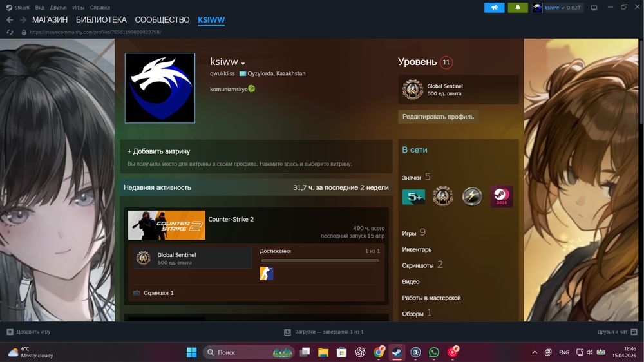Screen dimensions: 644x362
Task: Open the Steam menu
Action: pyautogui.click(x=17, y=7)
